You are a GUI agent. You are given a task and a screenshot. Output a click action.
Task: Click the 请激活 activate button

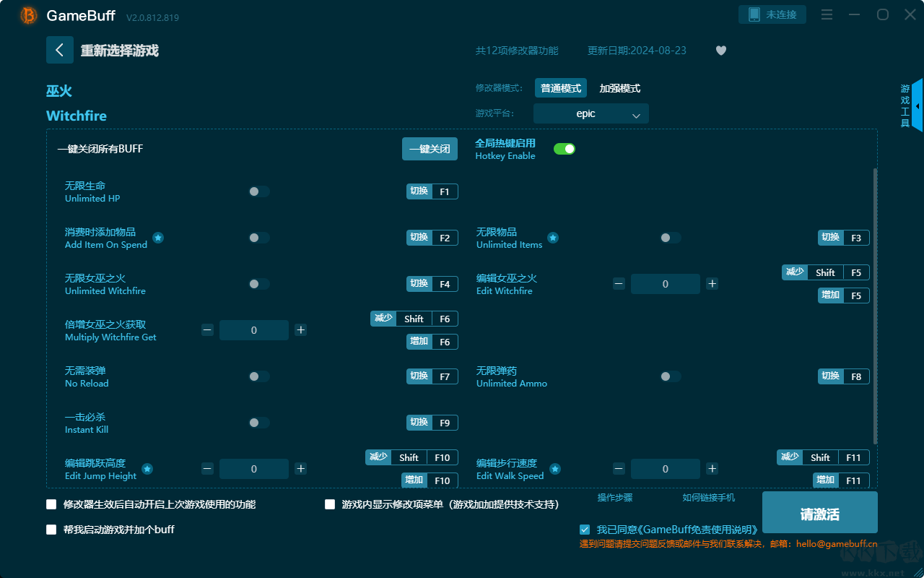coord(820,514)
